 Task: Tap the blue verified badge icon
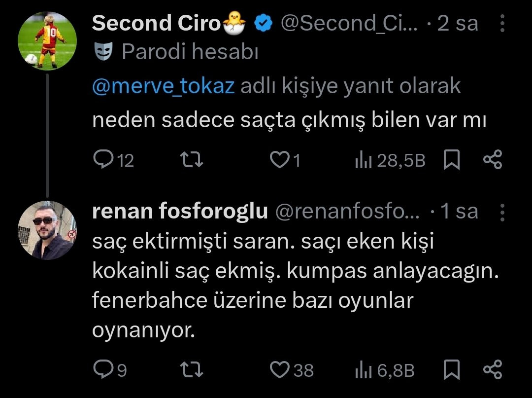264,23
